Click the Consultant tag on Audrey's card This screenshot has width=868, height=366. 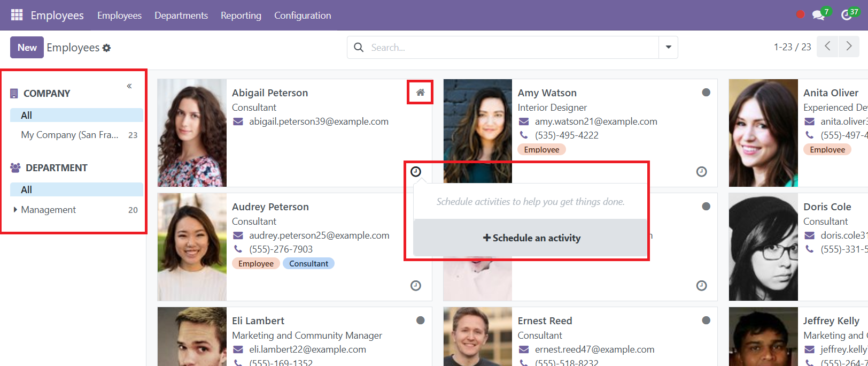308,263
